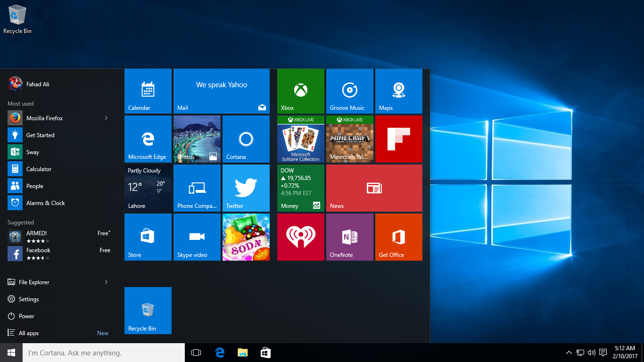Viewport: 644px width, 362px height.
Task: Open the iHeartRadio tile
Action: [x=301, y=237]
